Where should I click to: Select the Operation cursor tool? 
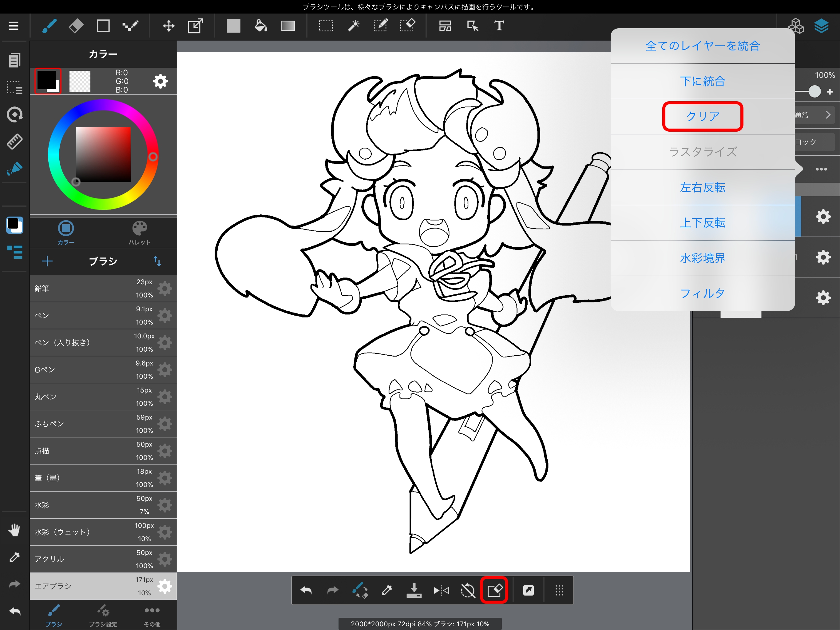(472, 26)
